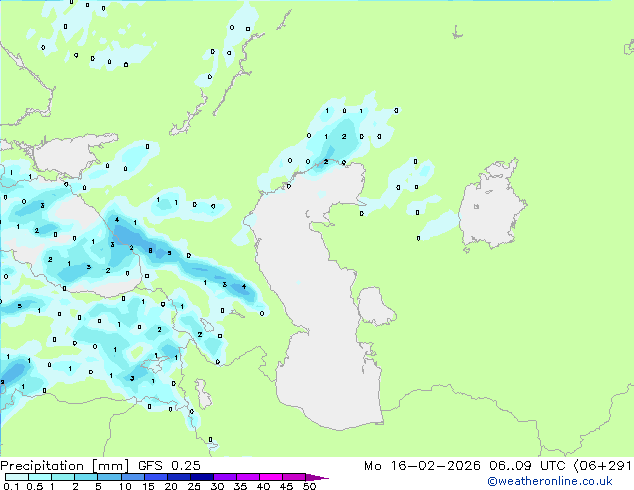The height and width of the screenshot is (490, 634).
Task: Click the 40–45 mm magenta legend swatch
Action: coord(271,477)
